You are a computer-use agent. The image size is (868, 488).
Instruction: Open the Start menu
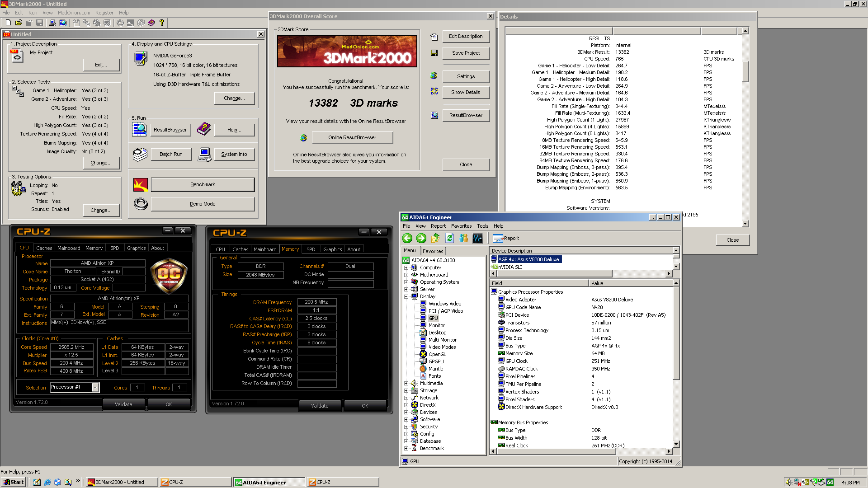pos(13,482)
